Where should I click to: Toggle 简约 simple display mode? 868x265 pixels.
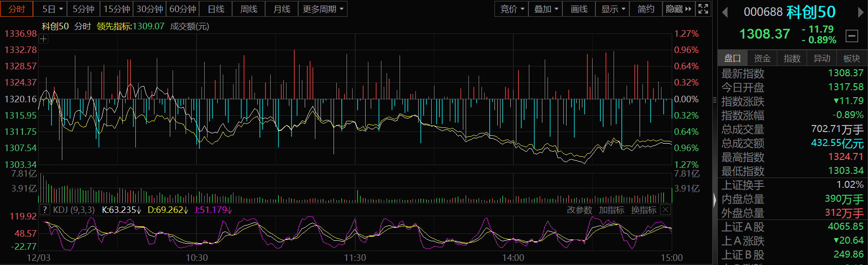tap(646, 9)
